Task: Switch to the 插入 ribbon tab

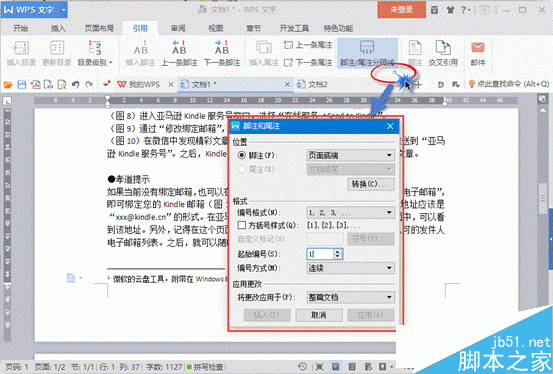Action: [x=58, y=28]
